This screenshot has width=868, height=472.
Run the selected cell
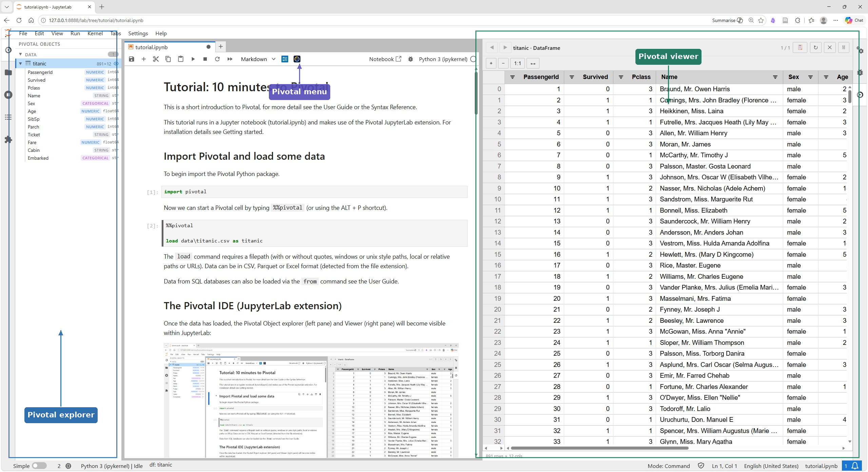tap(193, 59)
